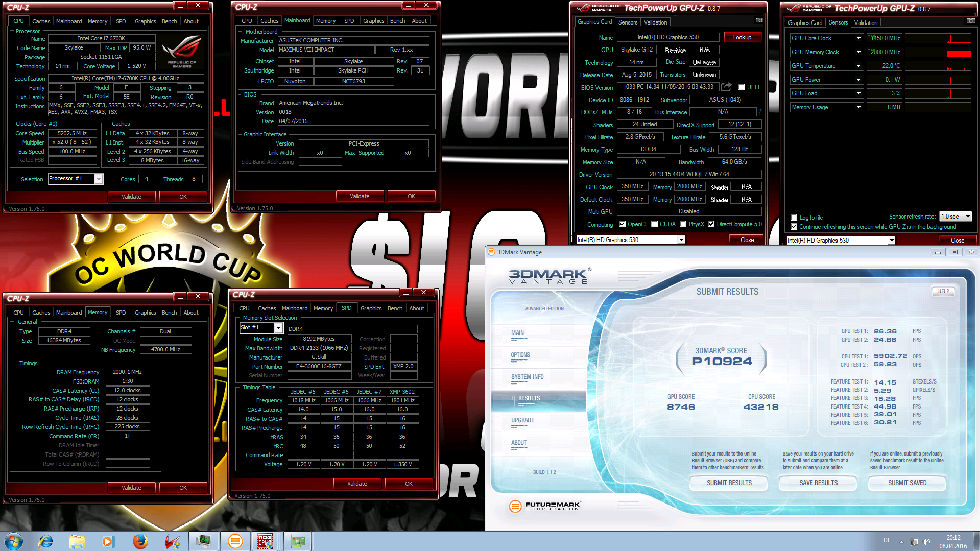Open the Windows Start menu
Viewport: 980px width, 551px height.
coord(14,541)
